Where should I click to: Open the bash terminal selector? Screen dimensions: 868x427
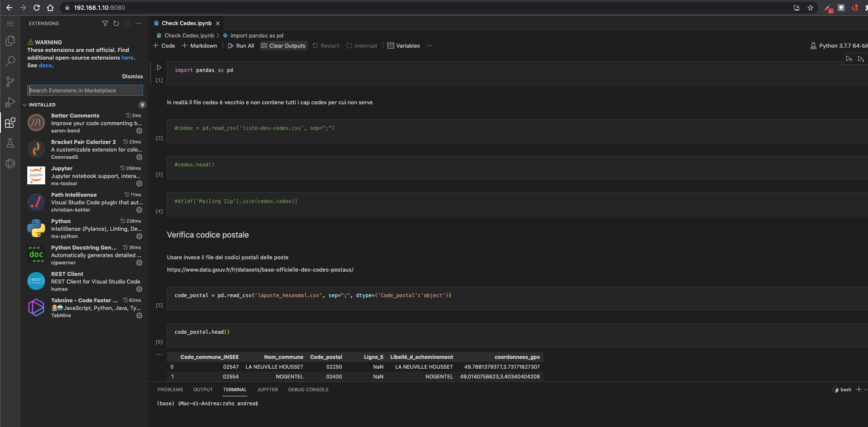(842, 390)
